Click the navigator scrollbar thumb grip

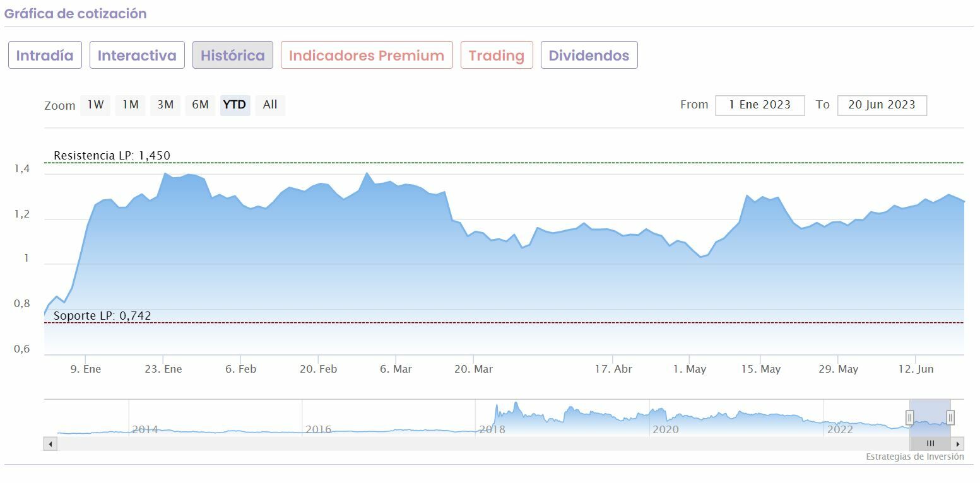point(930,444)
